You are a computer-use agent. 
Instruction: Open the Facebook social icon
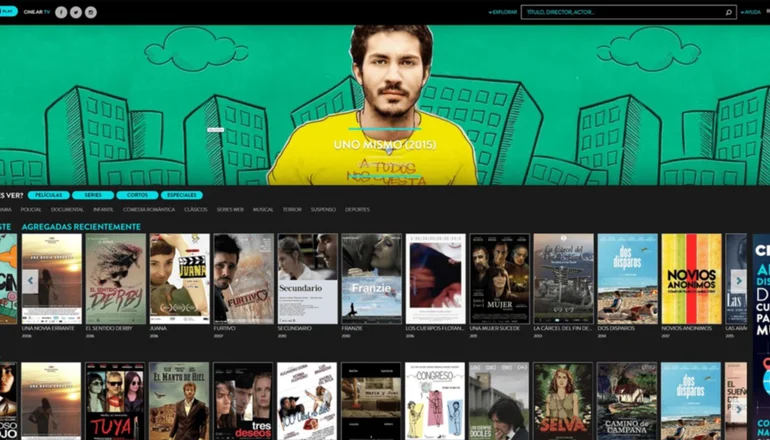point(61,12)
